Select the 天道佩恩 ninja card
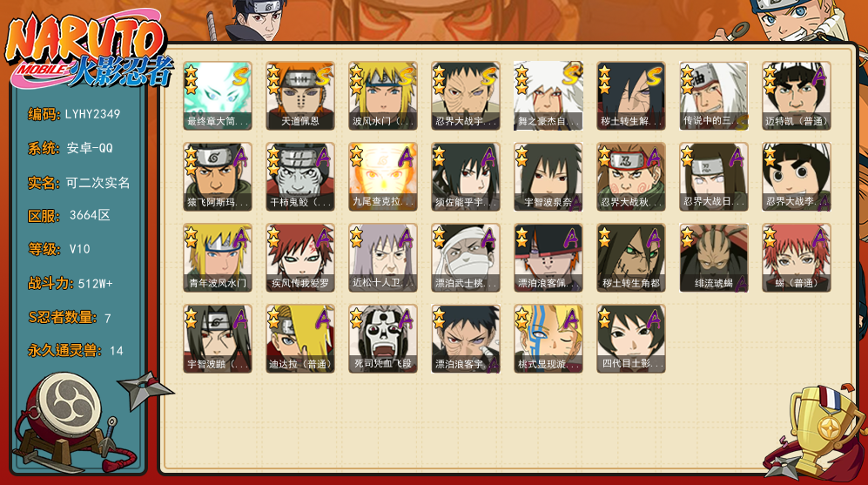The image size is (868, 485). click(x=300, y=96)
